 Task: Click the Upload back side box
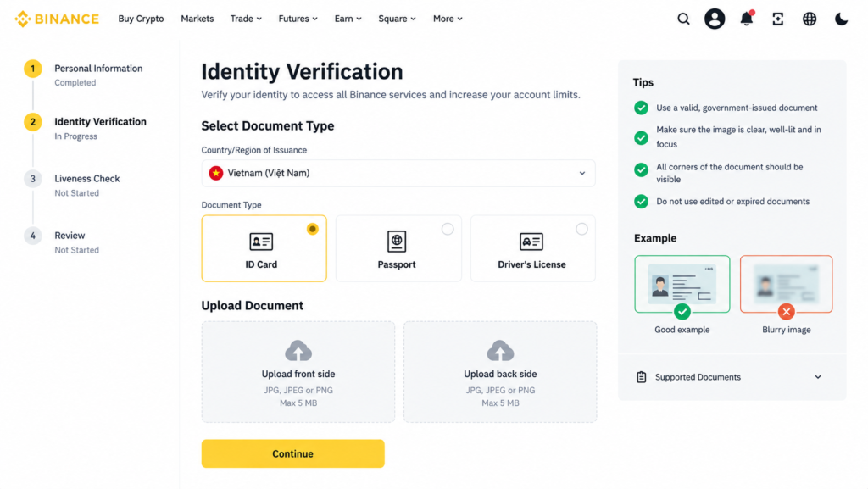coord(500,372)
